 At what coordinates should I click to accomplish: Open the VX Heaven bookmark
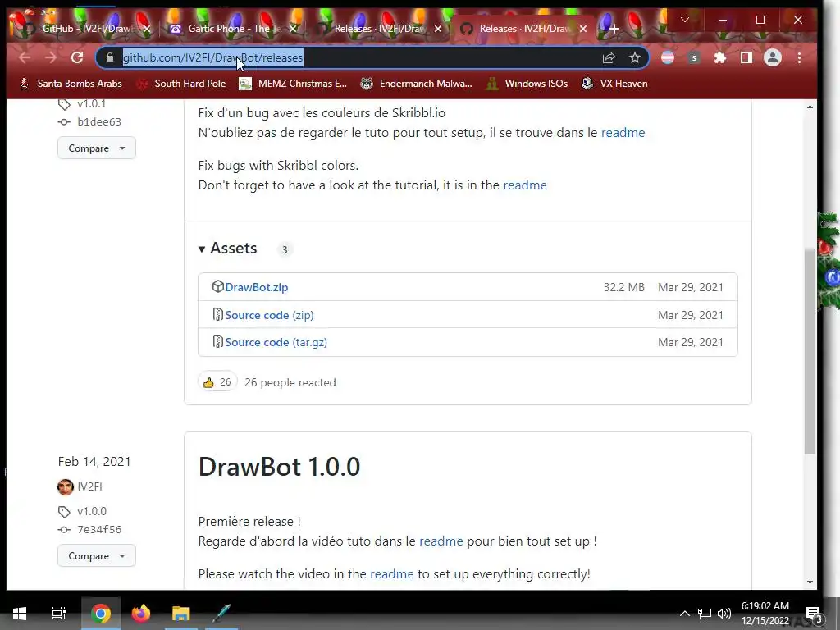(x=615, y=84)
